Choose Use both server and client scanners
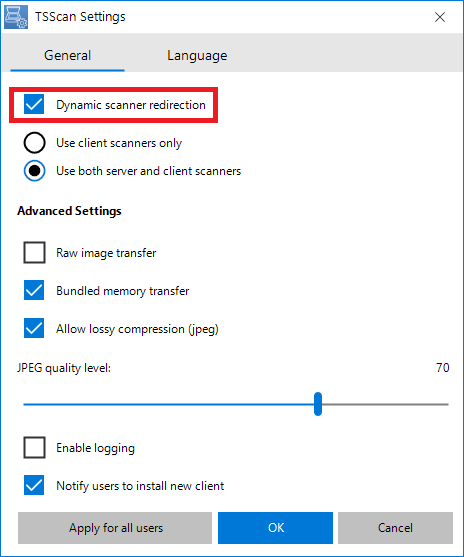Screen dimensions: 464x557 pos(34,171)
